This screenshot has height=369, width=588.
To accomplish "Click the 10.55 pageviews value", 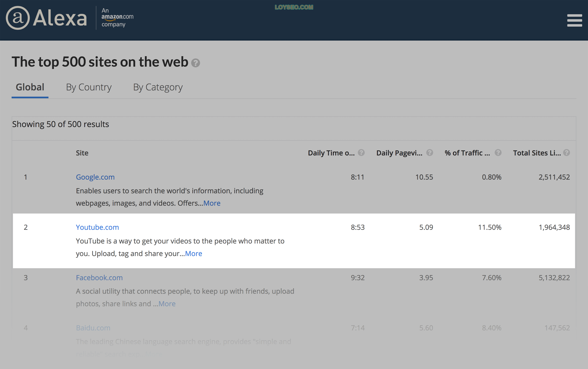I will point(424,177).
